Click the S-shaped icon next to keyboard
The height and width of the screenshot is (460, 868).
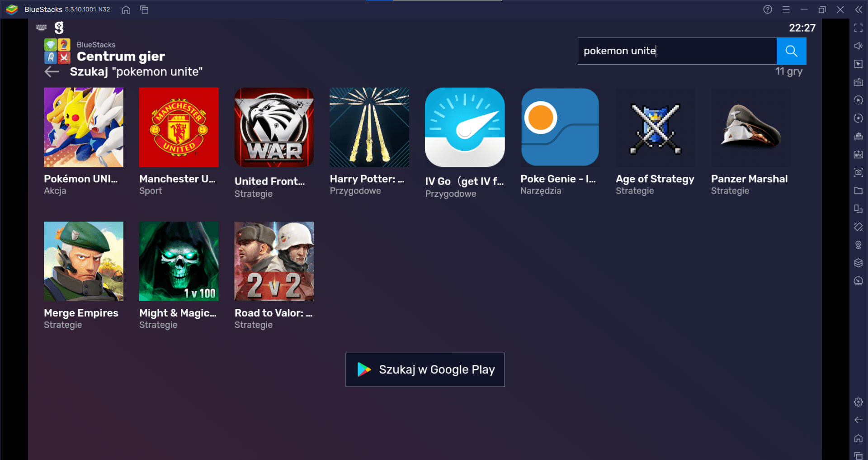click(x=59, y=28)
